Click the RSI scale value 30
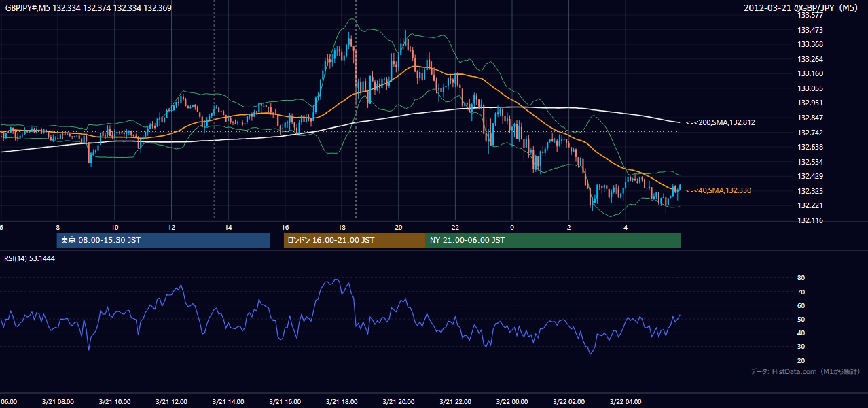 point(801,346)
